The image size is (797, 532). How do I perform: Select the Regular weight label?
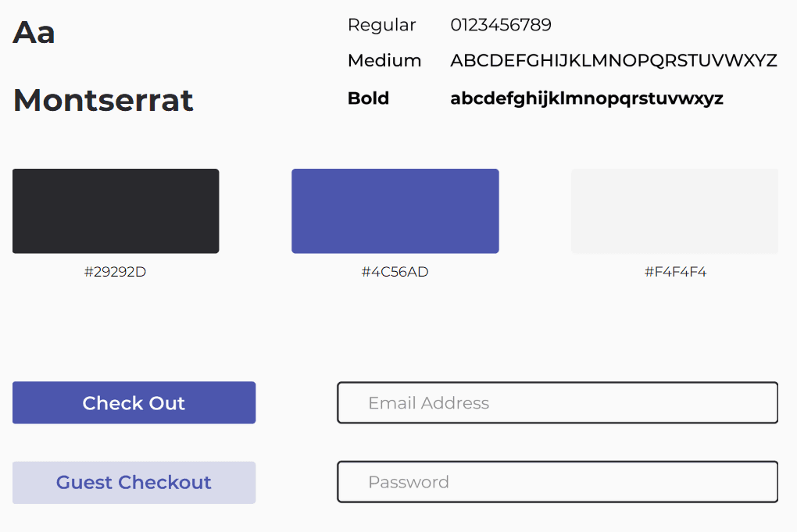[382, 25]
